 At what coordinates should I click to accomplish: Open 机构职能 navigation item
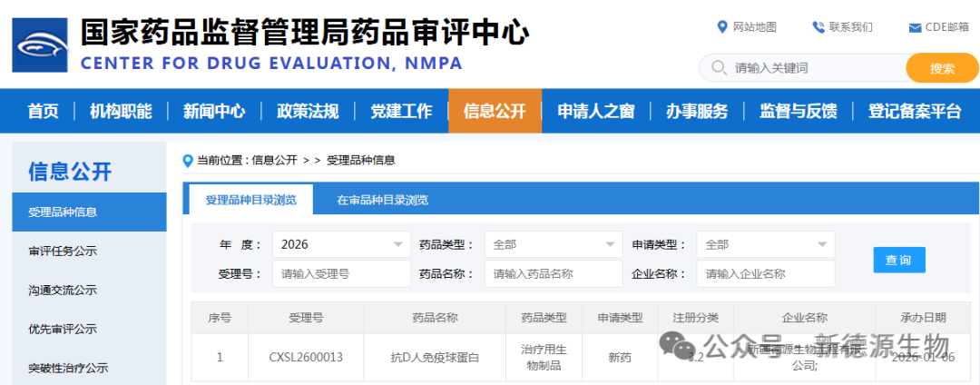(121, 112)
